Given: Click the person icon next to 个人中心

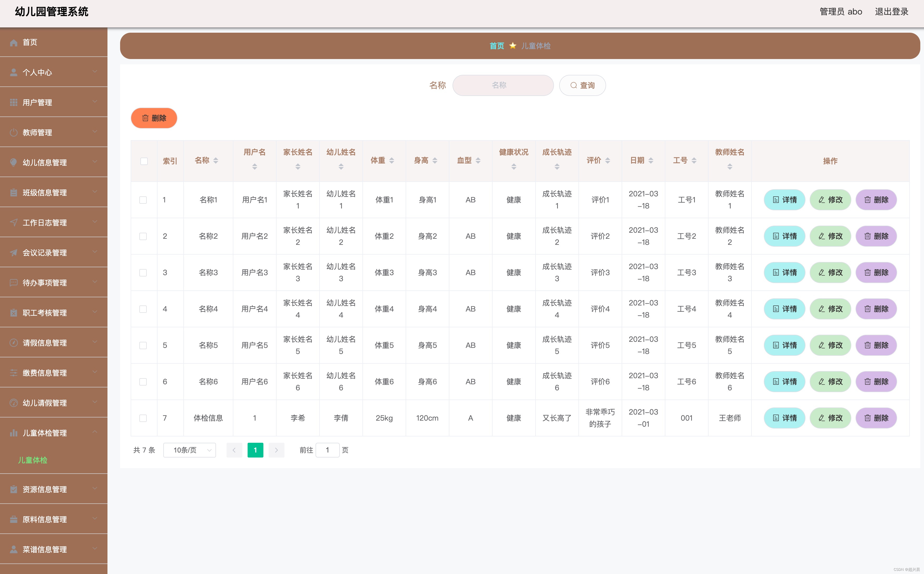Looking at the screenshot, I should pos(14,72).
